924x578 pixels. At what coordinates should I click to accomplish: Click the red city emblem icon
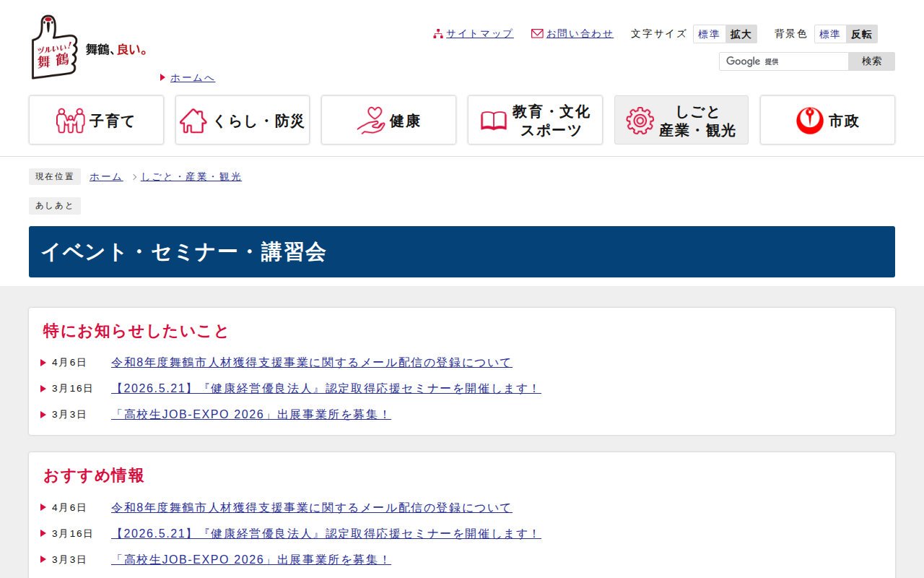pyautogui.click(x=810, y=121)
